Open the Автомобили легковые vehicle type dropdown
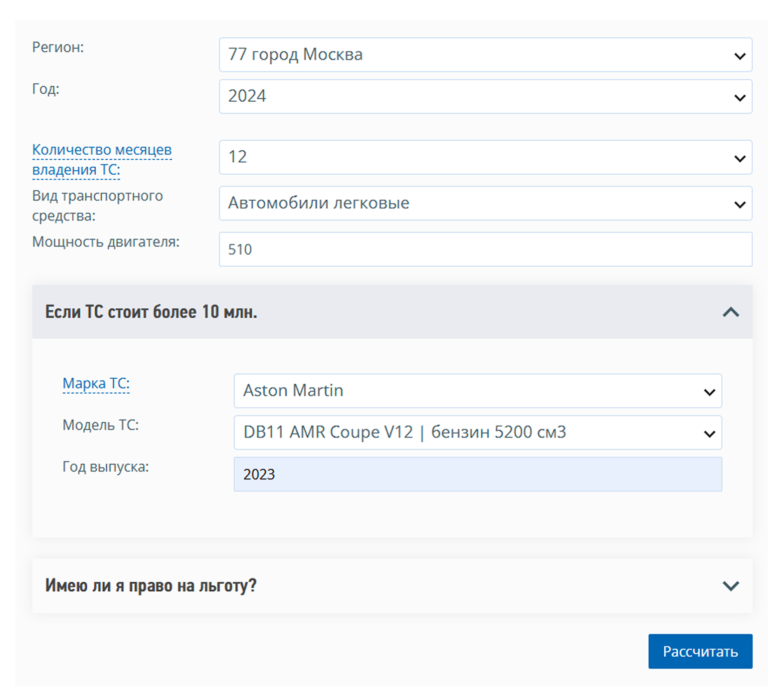Screen dimensions: 768x700 pyautogui.click(x=485, y=204)
